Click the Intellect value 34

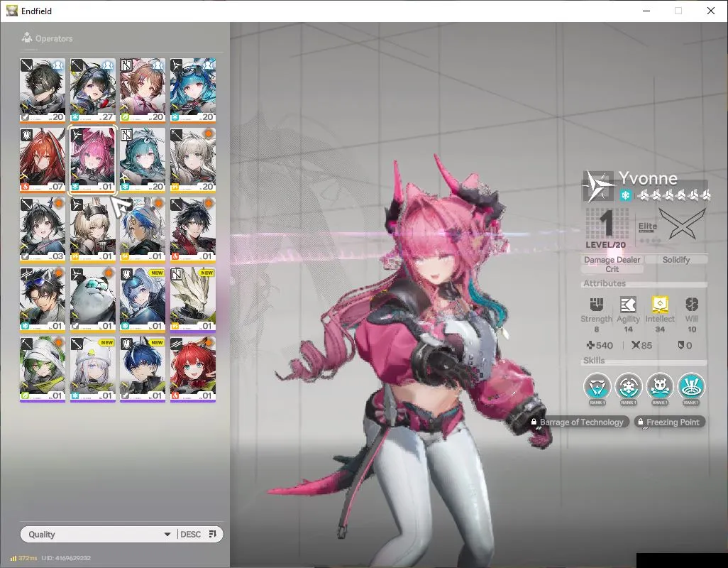click(x=660, y=329)
